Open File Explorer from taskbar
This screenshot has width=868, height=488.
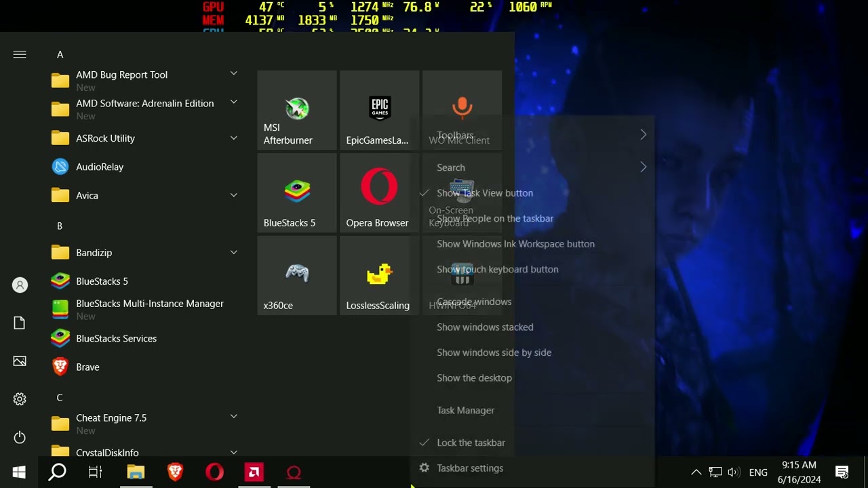[136, 472]
